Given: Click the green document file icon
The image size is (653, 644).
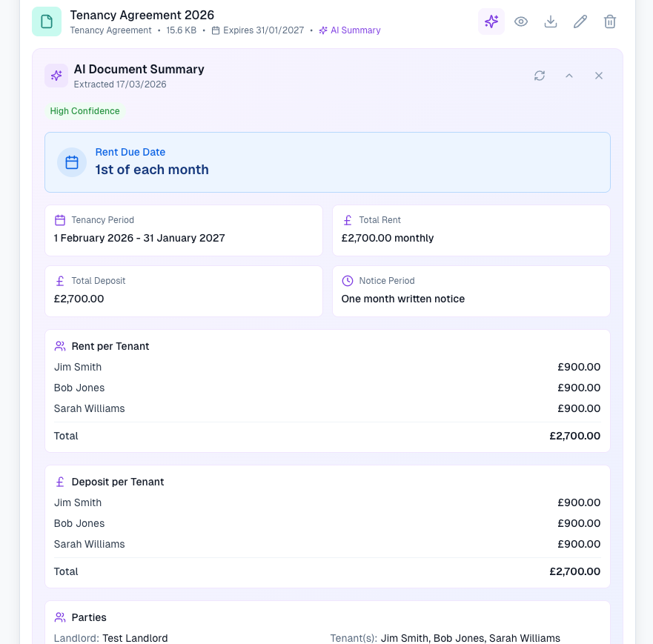Looking at the screenshot, I should coord(46,21).
